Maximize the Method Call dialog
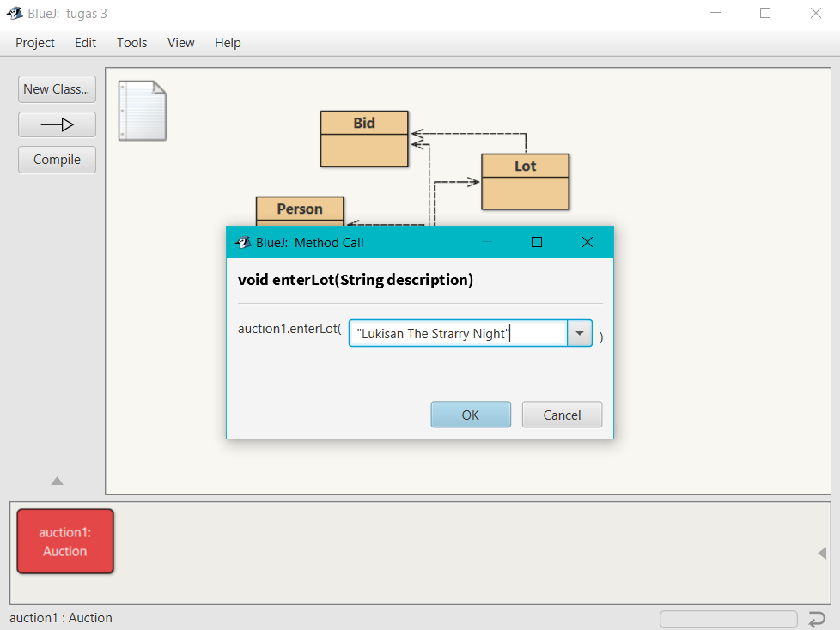Viewport: 840px width, 630px height. pos(537,242)
